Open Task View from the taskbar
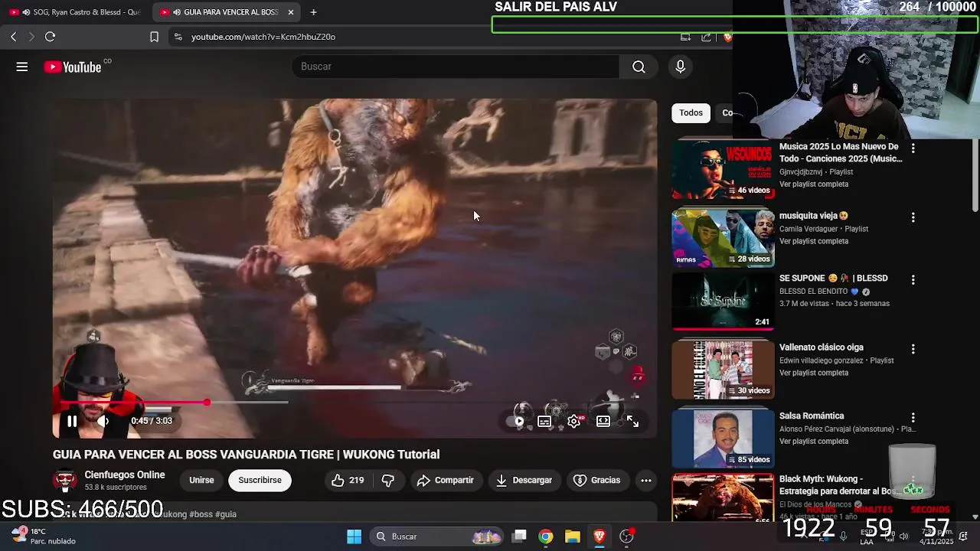This screenshot has width=980, height=551. (x=519, y=536)
